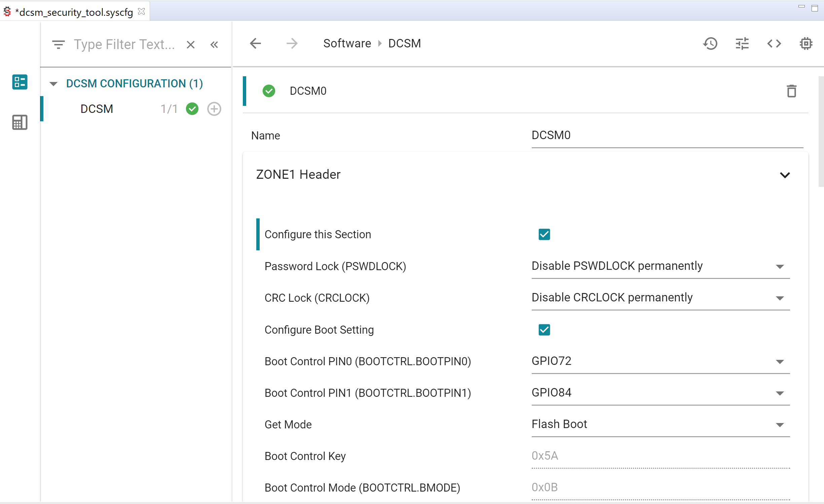Select the DCSM module row
Image resolution: width=824 pixels, height=504 pixels.
136,109
